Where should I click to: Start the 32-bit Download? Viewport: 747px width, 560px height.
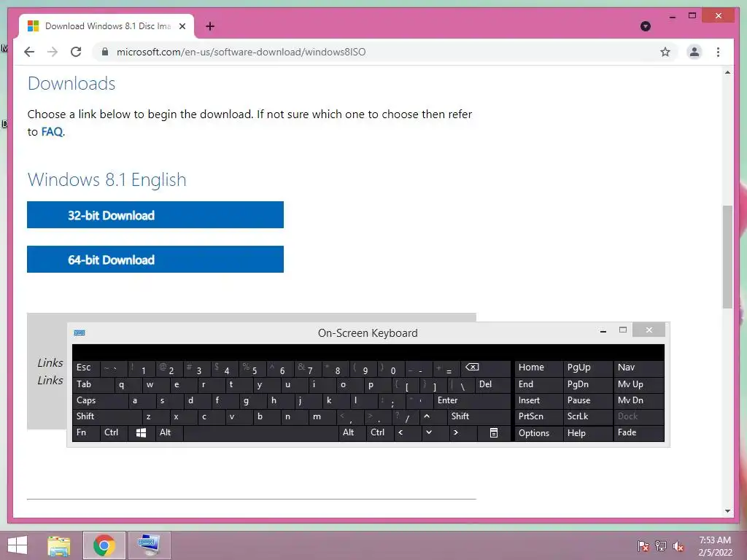pyautogui.click(x=155, y=215)
